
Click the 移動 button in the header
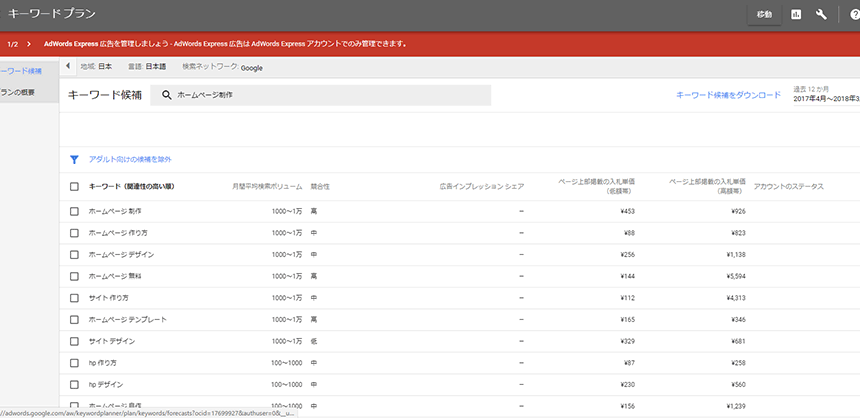(764, 15)
